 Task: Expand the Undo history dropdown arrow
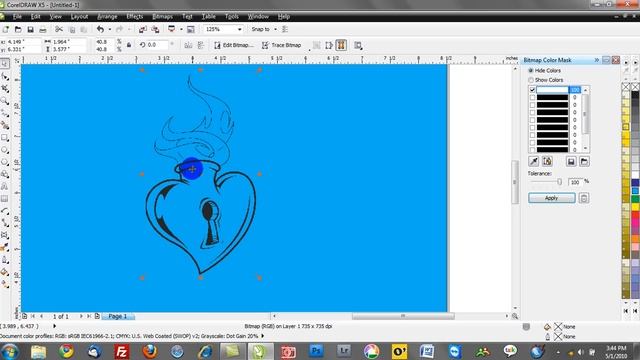[109, 29]
